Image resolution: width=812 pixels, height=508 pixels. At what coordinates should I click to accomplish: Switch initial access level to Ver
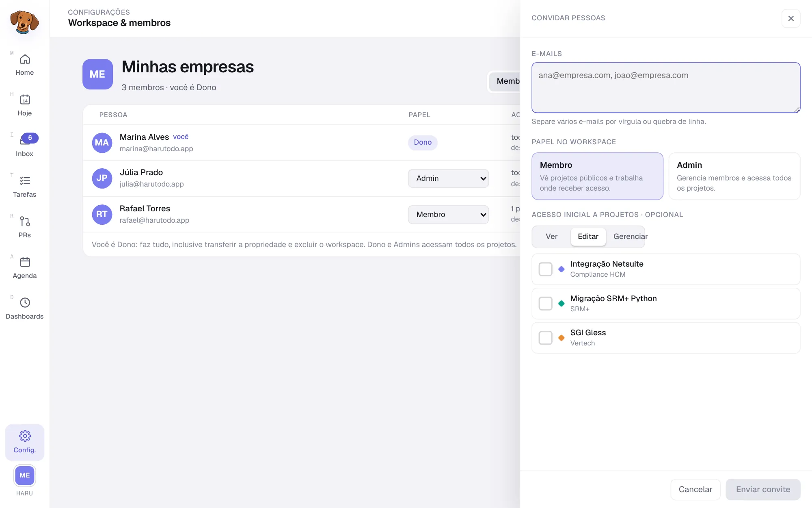(551, 237)
